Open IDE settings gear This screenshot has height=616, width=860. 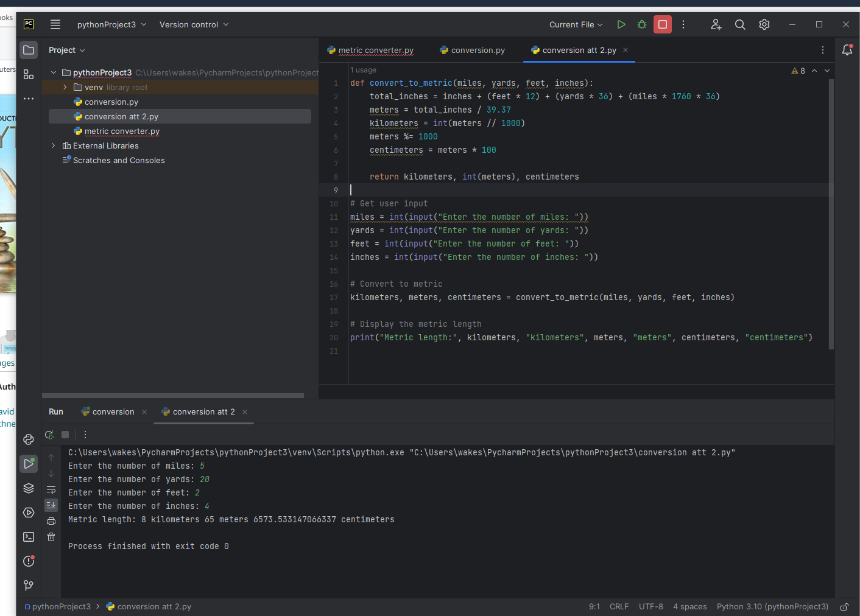(x=764, y=24)
